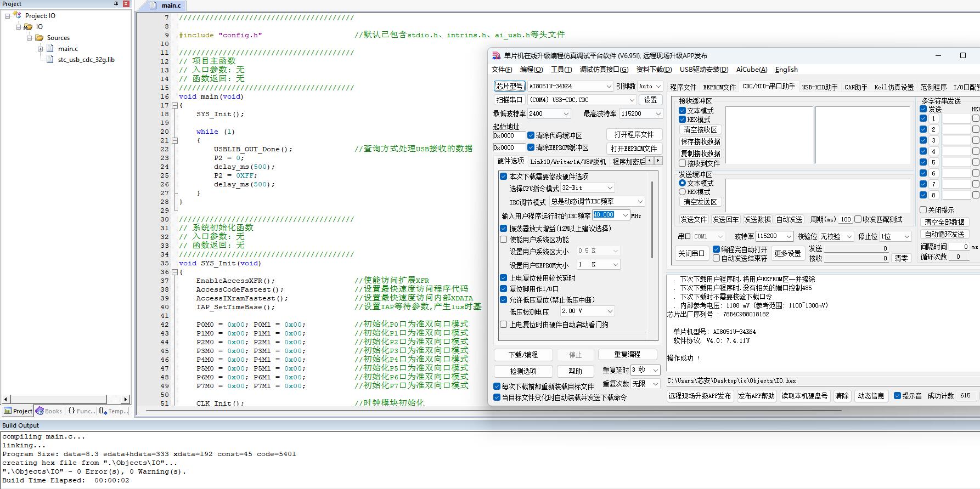Click the STC-ISP app logo in the title bar
This screenshot has height=489, width=980.
coord(496,55)
